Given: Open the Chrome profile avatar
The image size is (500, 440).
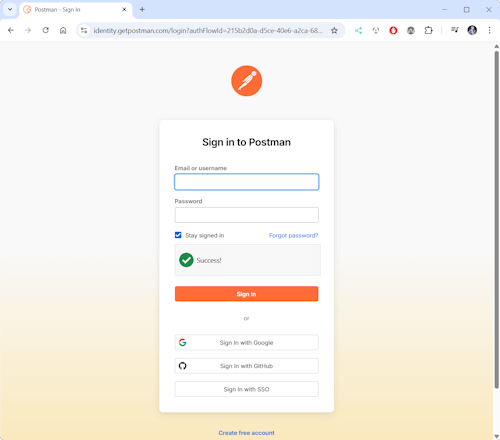Looking at the screenshot, I should (472, 30).
